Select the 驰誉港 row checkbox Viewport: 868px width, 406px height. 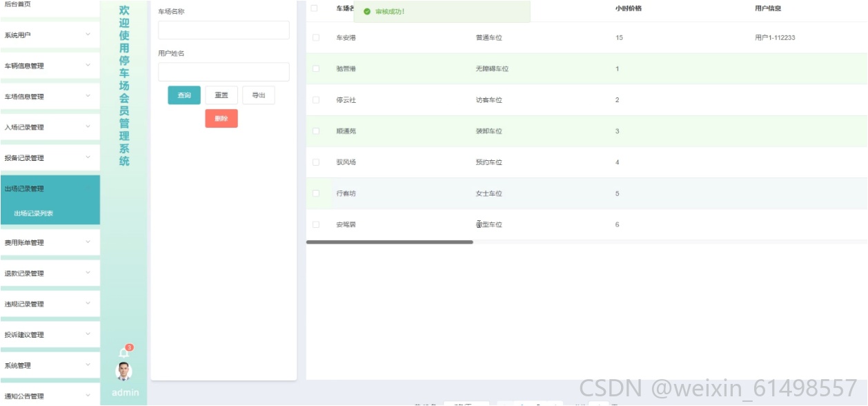[x=316, y=68]
